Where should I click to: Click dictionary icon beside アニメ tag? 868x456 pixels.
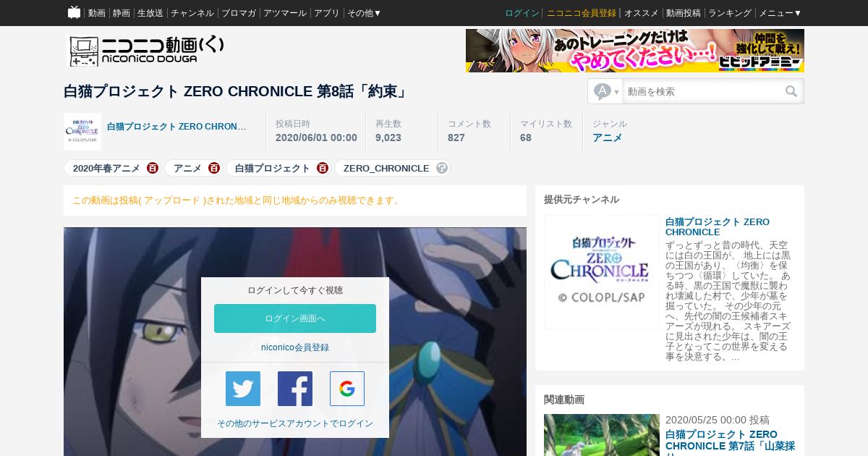pos(214,168)
